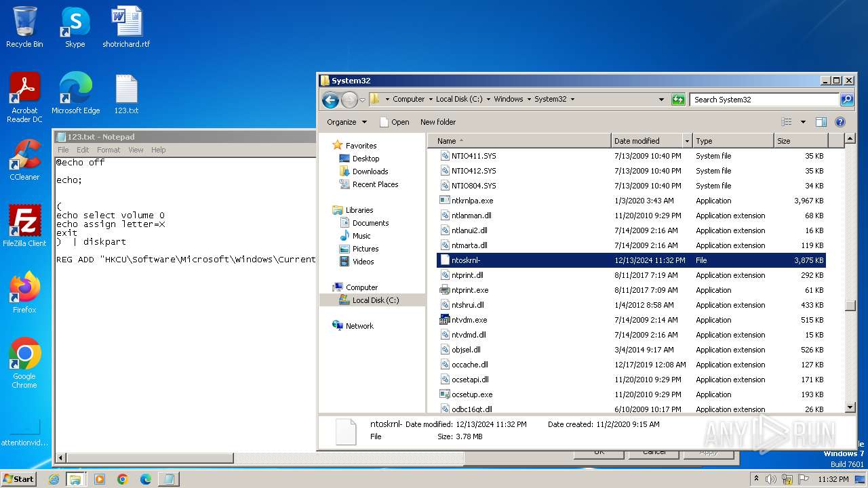Expand the Windows breadcrumb arrow

[x=529, y=99]
